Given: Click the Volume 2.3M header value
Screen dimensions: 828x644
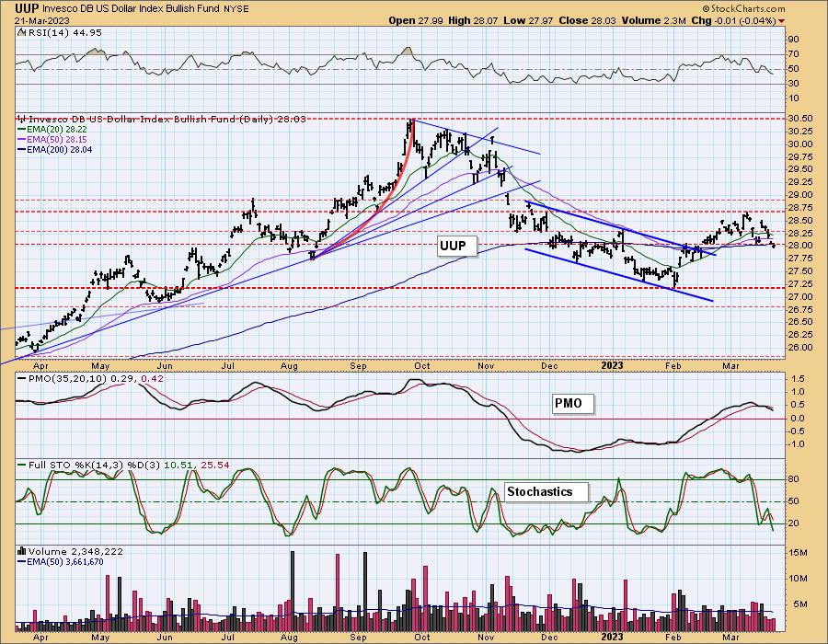Looking at the screenshot, I should 654,21.
